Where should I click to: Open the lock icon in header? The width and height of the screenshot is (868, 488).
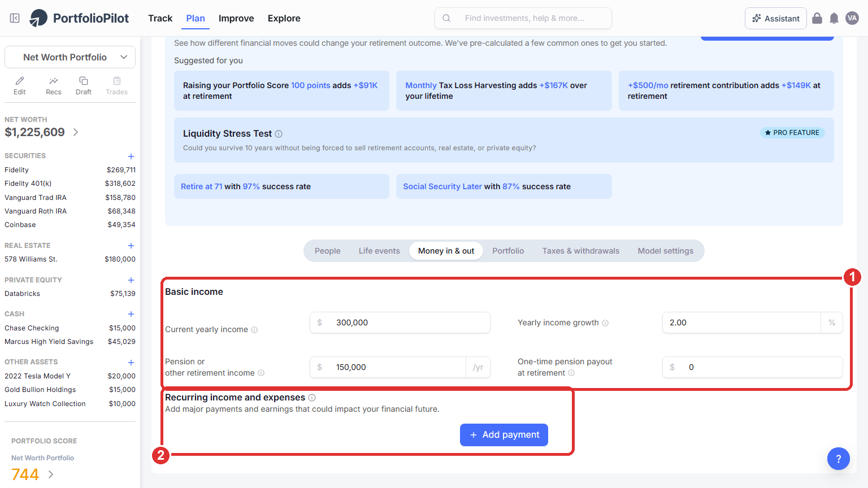[817, 18]
